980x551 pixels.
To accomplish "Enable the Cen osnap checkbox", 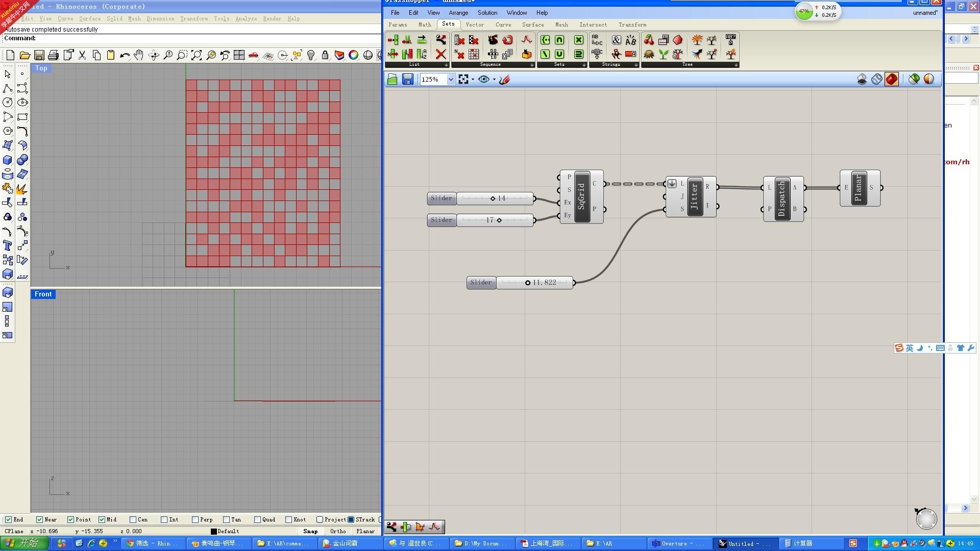I will pos(133,519).
